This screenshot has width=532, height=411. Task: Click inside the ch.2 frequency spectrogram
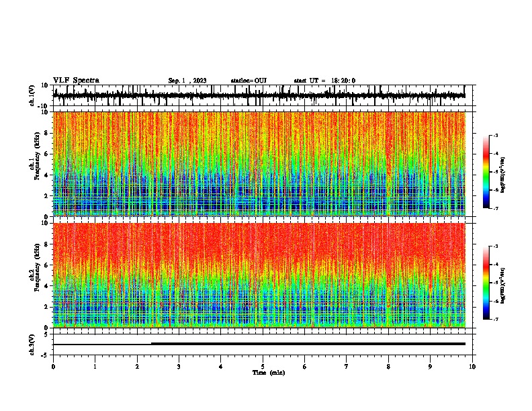pos(259,275)
